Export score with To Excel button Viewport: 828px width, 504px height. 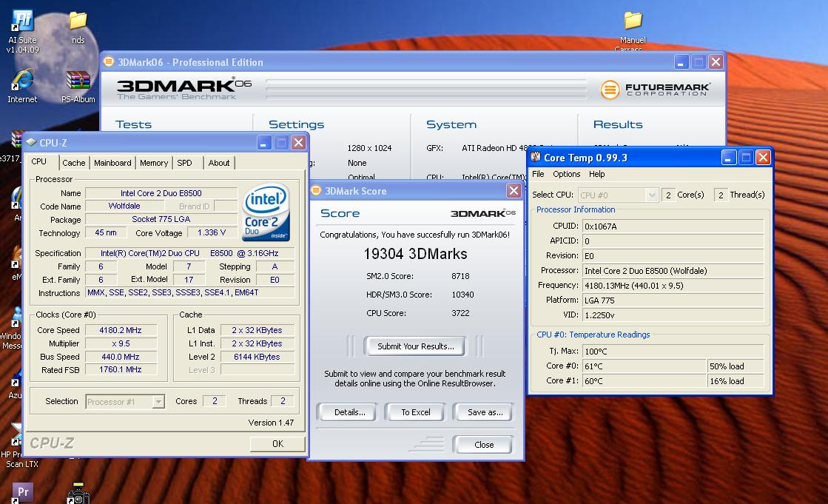pos(415,412)
